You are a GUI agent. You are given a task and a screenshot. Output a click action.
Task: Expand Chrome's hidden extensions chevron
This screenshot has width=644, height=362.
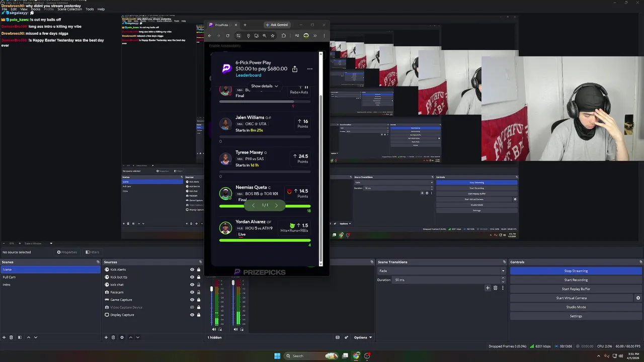tap(315, 36)
